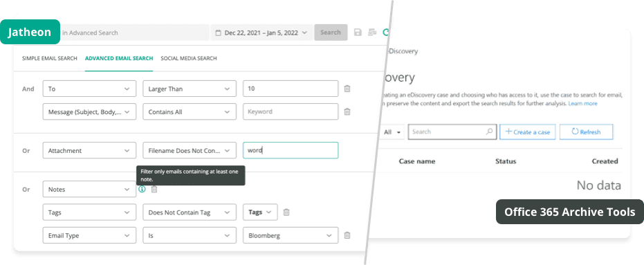
Task: Open the Tags field dropdown
Action: pos(89,212)
